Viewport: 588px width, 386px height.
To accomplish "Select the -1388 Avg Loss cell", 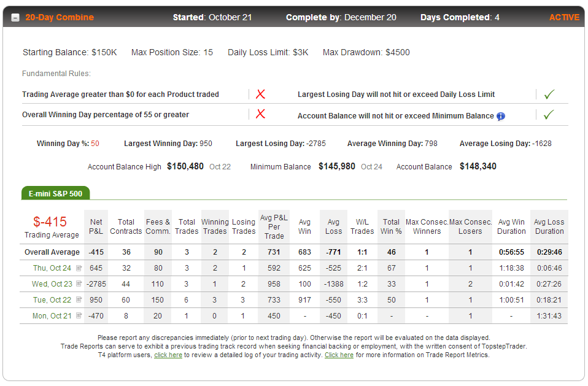I will pyautogui.click(x=334, y=284).
